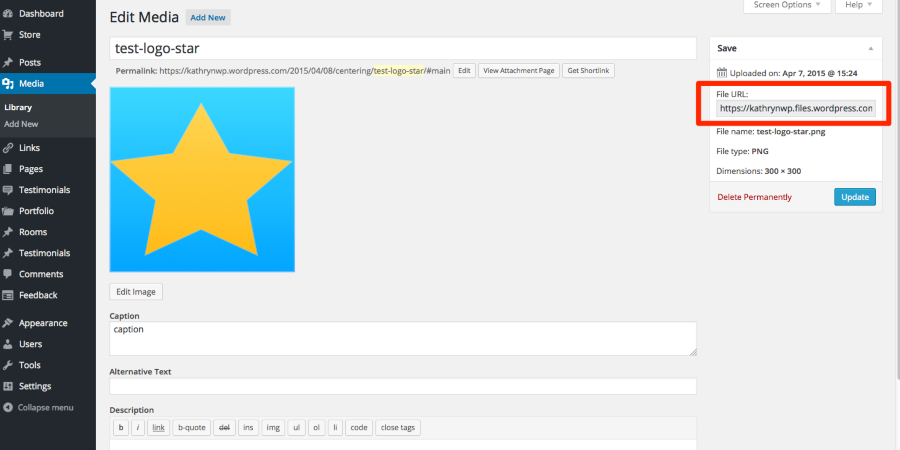Viewport: 900px width, 450px height.
Task: Click the page's vertical scrollbar
Action: pyautogui.click(x=898, y=189)
